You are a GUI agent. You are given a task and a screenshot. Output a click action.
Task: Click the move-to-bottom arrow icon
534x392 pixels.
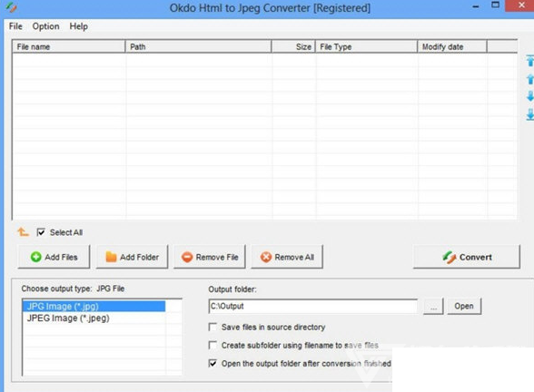[x=530, y=114]
